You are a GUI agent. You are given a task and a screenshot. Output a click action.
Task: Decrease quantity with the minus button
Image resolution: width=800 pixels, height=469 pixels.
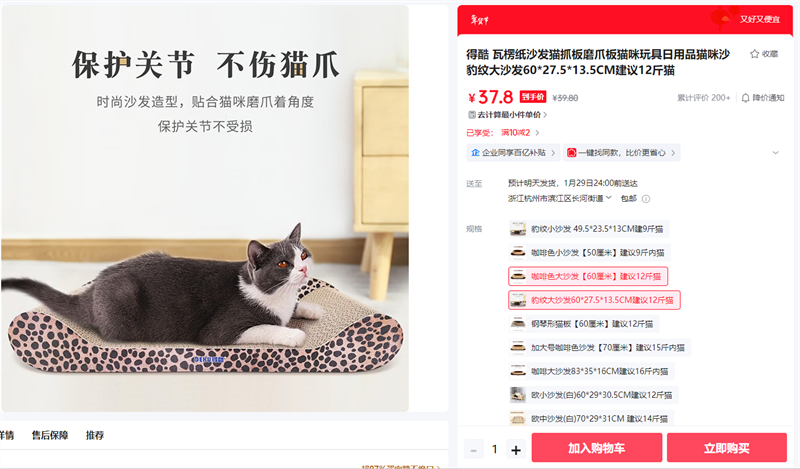473,450
